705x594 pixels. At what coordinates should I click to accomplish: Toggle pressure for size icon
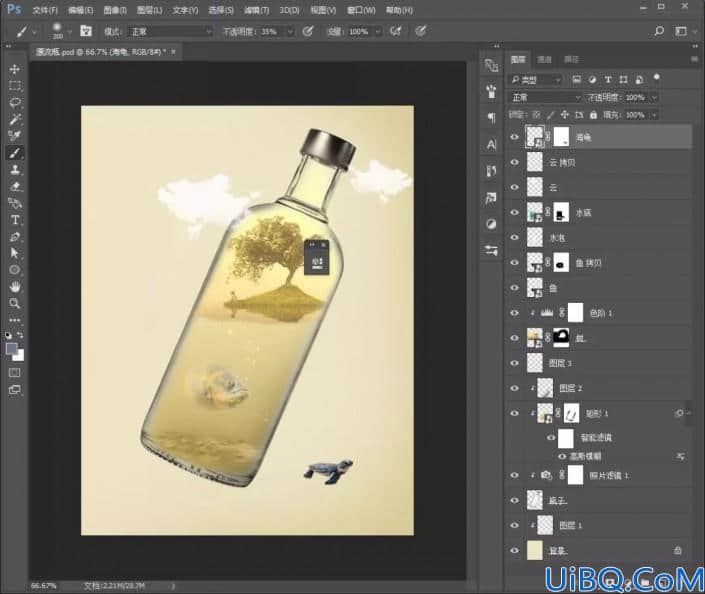[421, 31]
